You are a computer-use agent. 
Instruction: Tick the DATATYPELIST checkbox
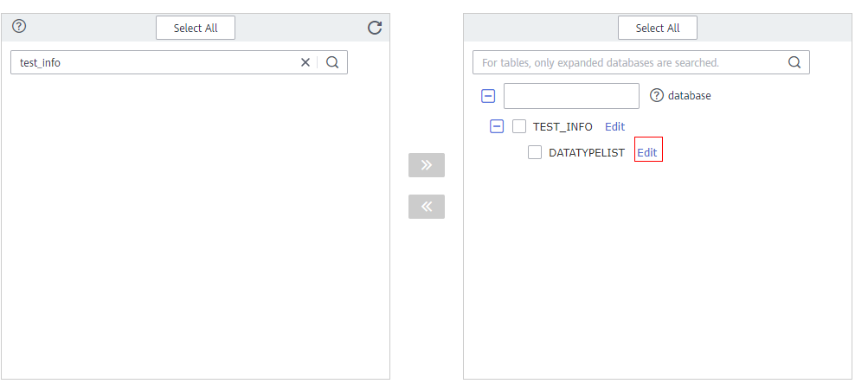[x=535, y=152]
